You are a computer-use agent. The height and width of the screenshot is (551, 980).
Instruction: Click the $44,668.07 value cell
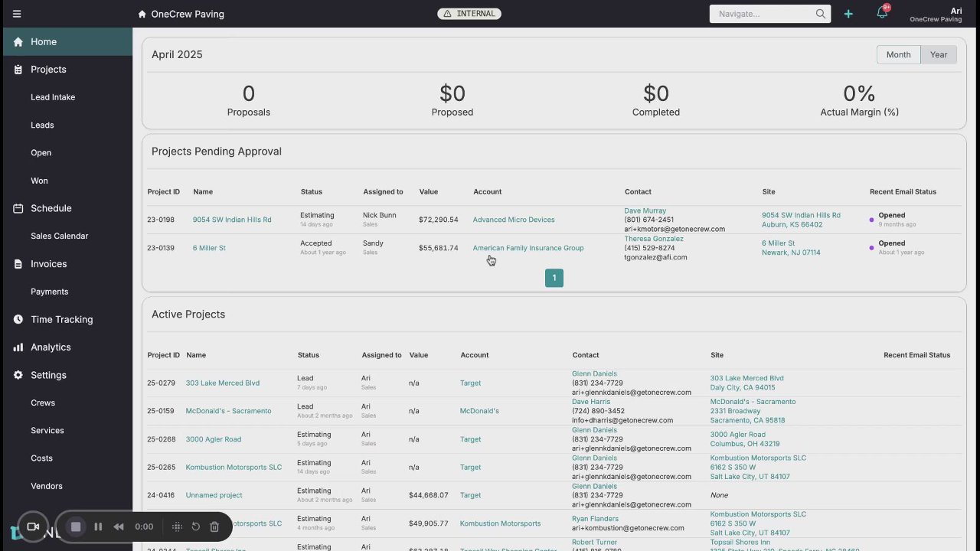point(429,495)
